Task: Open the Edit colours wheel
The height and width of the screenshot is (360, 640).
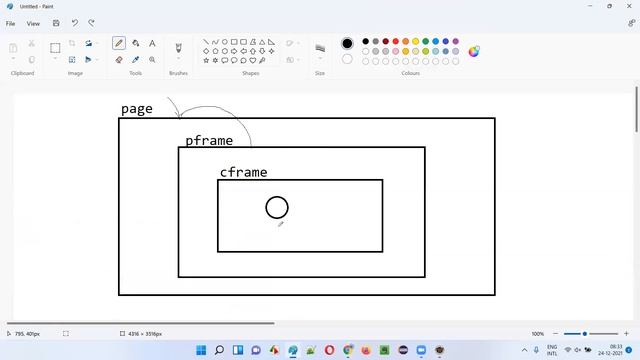Action: (x=473, y=51)
